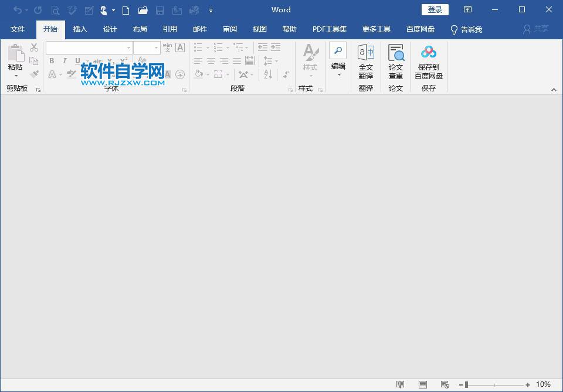Open the 百度网盘 ribbon tab

click(420, 29)
